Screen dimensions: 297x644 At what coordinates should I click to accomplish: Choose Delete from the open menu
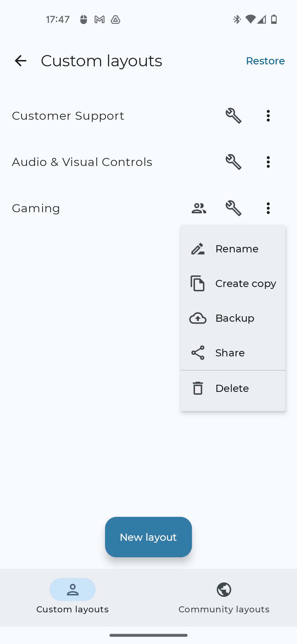click(x=232, y=388)
